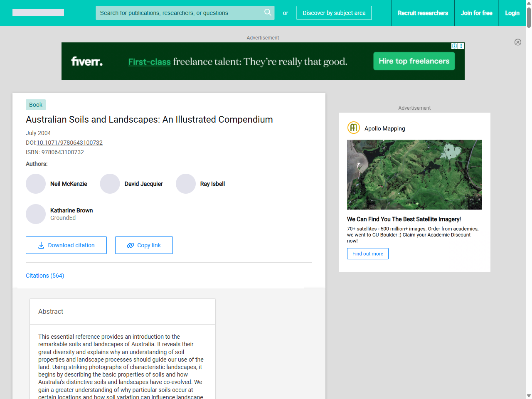Click Katharine Brown's avatar circle
This screenshot has height=399, width=532.
pos(35,214)
